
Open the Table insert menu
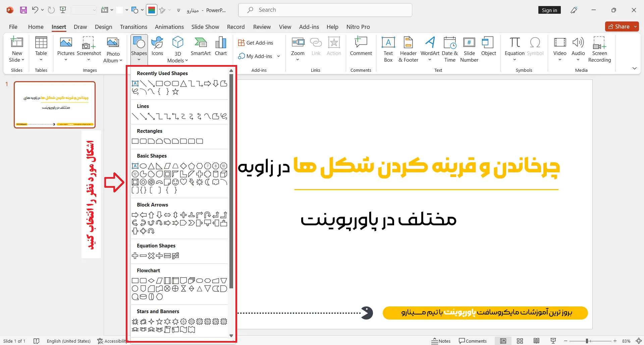click(41, 49)
